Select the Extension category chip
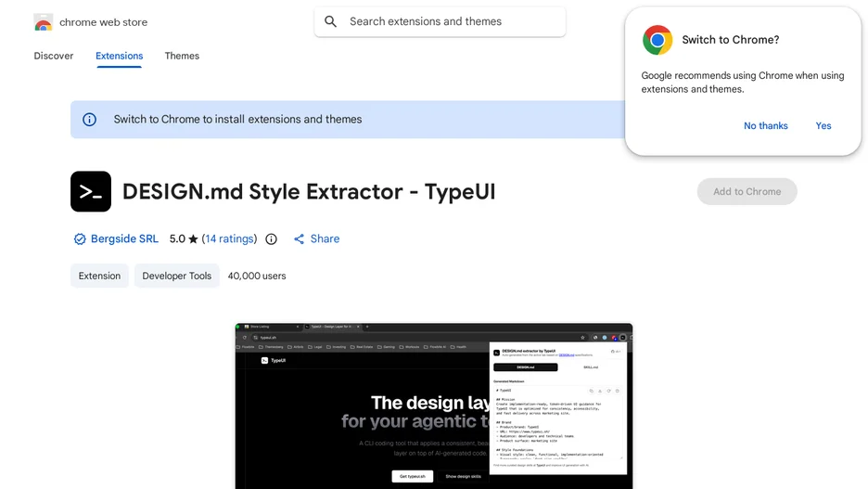This screenshot has height=489, width=868. [99, 276]
